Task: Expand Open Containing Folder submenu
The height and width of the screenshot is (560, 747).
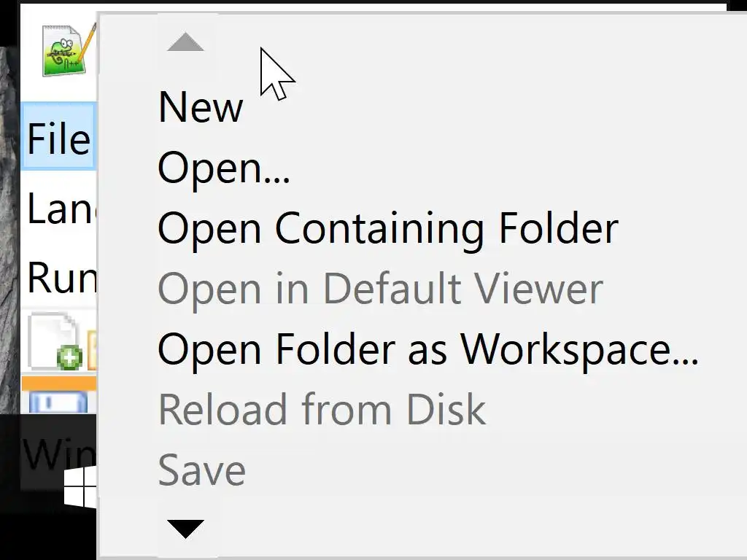Action: tap(387, 228)
